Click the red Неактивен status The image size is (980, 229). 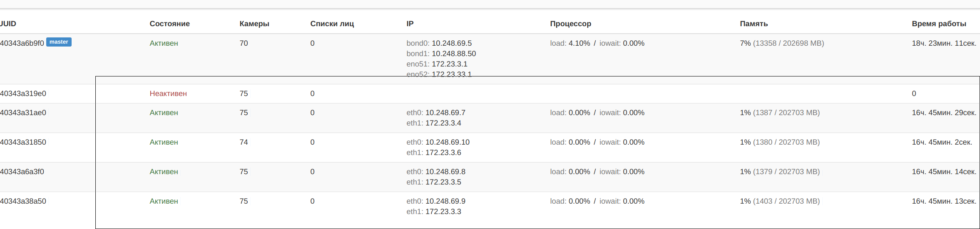click(x=168, y=94)
